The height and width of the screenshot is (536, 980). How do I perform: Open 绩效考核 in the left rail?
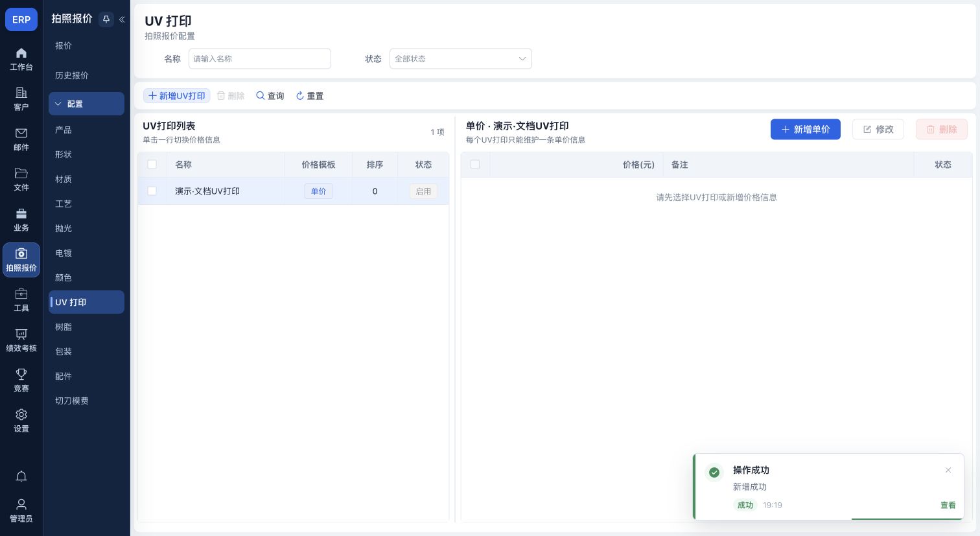(21, 340)
